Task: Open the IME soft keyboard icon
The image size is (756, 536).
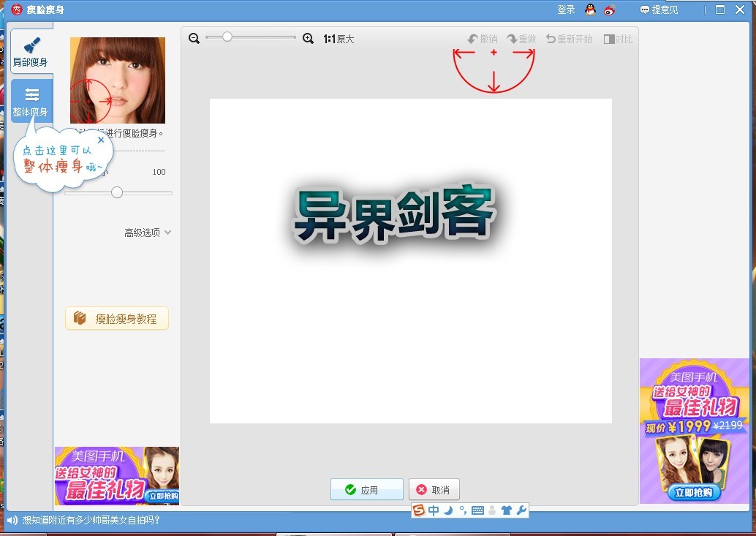Action: [477, 510]
